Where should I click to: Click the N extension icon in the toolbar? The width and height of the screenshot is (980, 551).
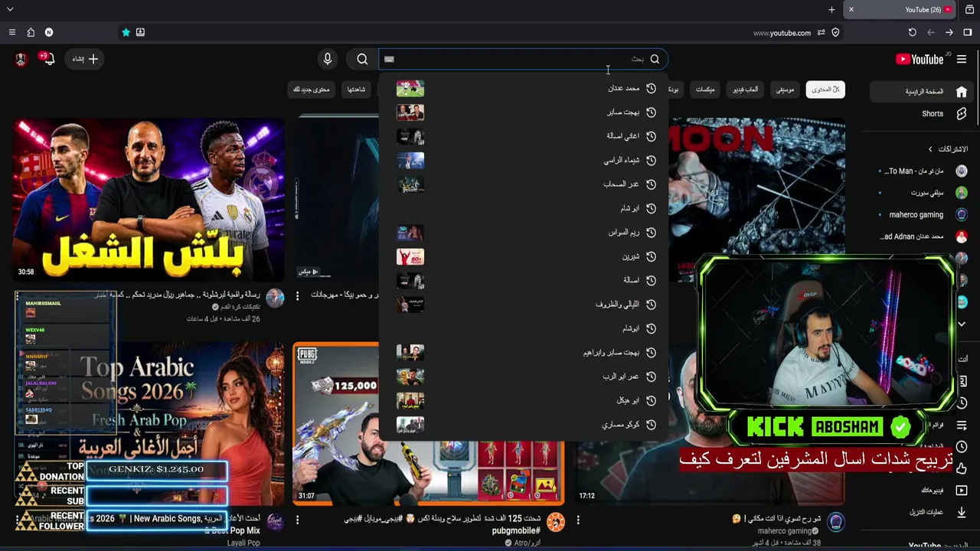(x=49, y=32)
